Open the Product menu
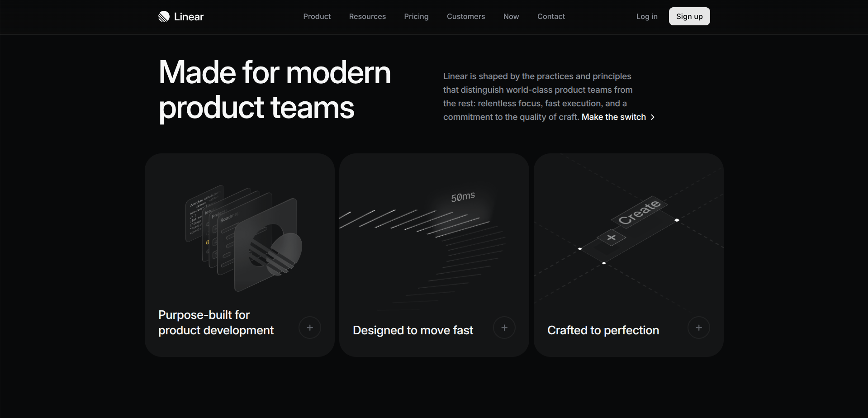This screenshot has width=868, height=418. (317, 17)
